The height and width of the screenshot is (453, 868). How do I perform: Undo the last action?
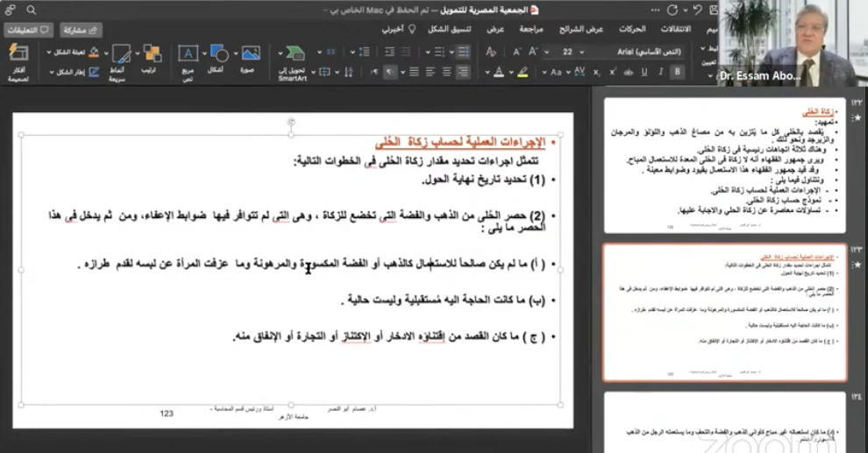coord(698,10)
